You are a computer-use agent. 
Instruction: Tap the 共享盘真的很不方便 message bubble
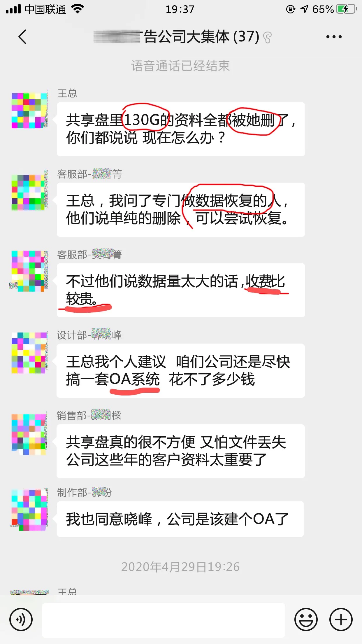(x=181, y=451)
